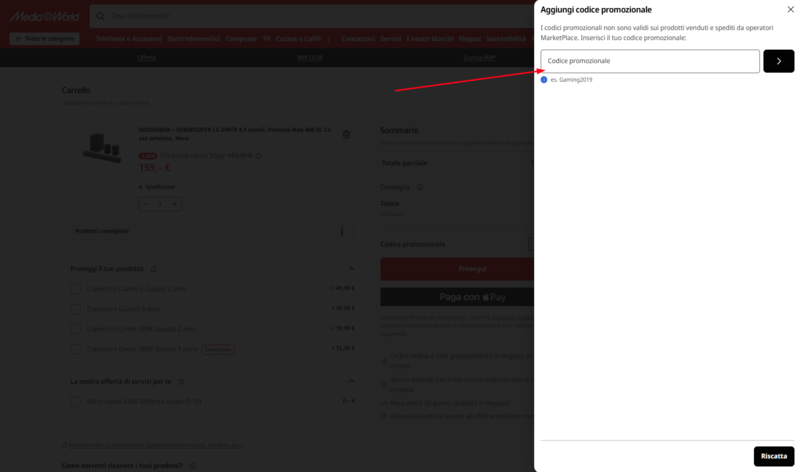The height and width of the screenshot is (472, 800).
Task: Check Copertura Under 300€ Guasto 1 anno
Action: coord(76,349)
